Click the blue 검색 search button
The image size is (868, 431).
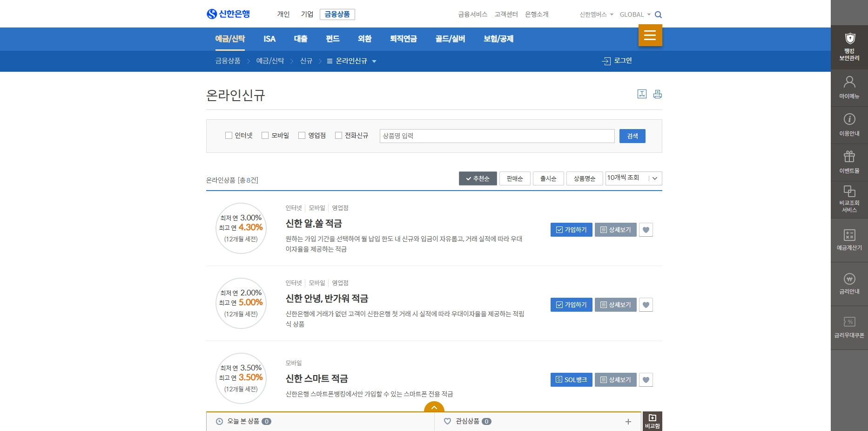point(632,136)
